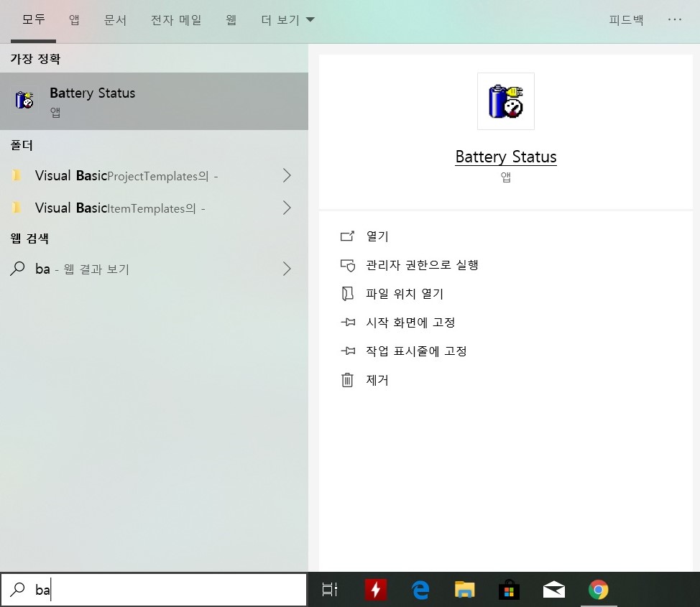Image resolution: width=700 pixels, height=607 pixels.
Task: Switch to the 문서 tab
Action: point(115,19)
